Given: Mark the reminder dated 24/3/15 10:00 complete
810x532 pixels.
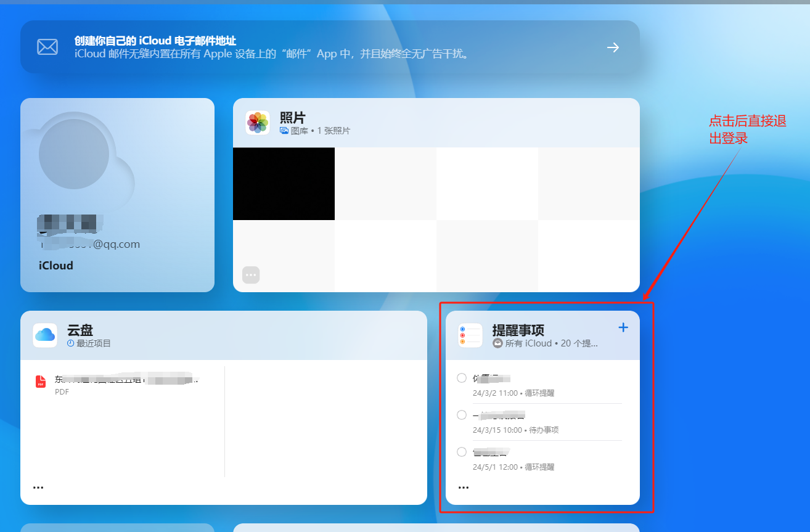Looking at the screenshot, I should coord(462,415).
